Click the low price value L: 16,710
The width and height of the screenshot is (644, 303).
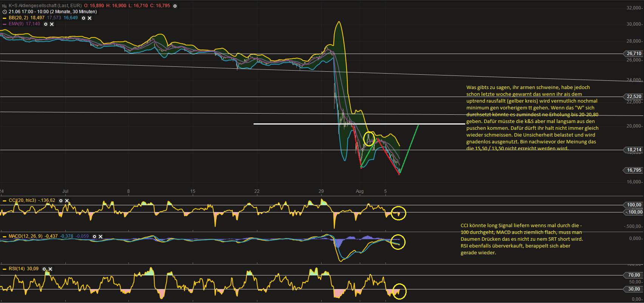[x=138, y=6]
